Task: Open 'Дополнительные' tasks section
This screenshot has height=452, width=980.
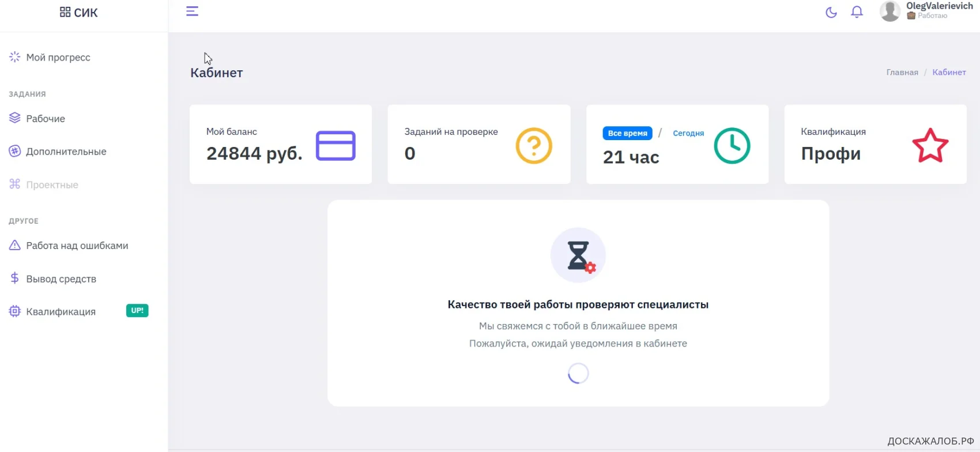Action: coord(66,152)
